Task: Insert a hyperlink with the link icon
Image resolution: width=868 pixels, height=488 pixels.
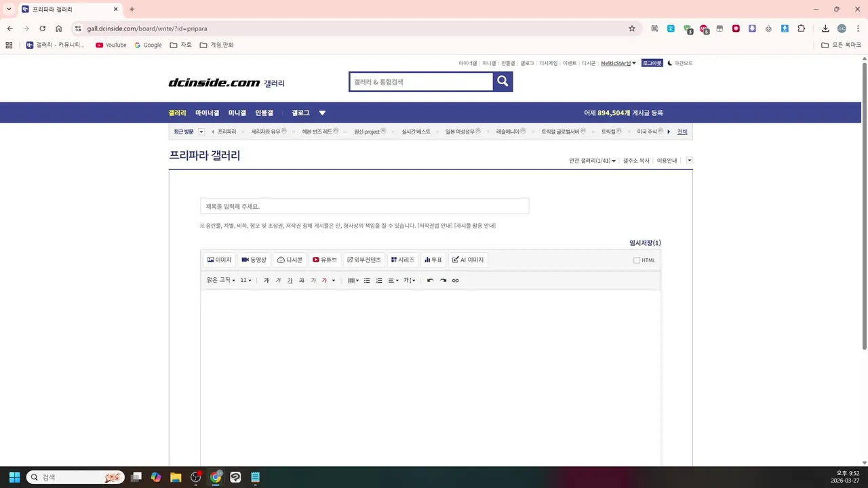Action: pos(455,281)
